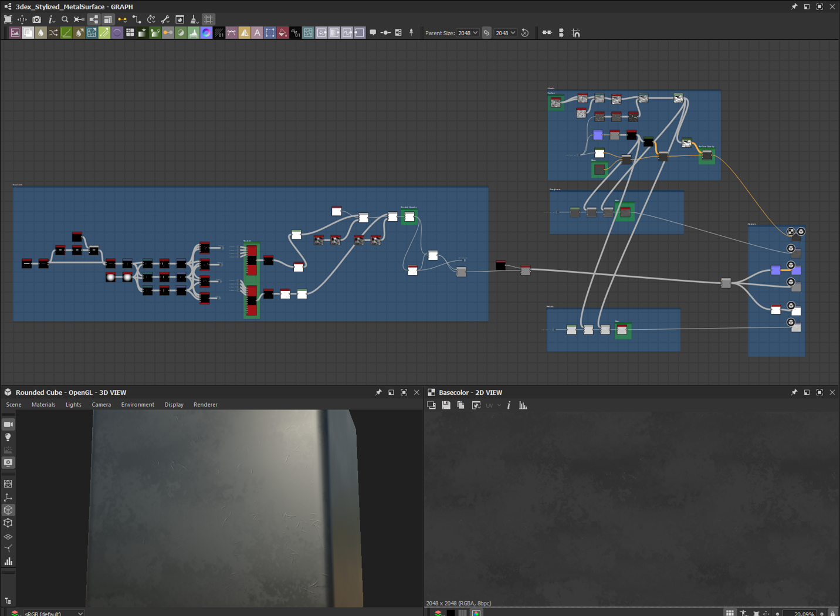Open the Environment menu
Image resolution: width=840 pixels, height=616 pixels.
click(x=138, y=405)
